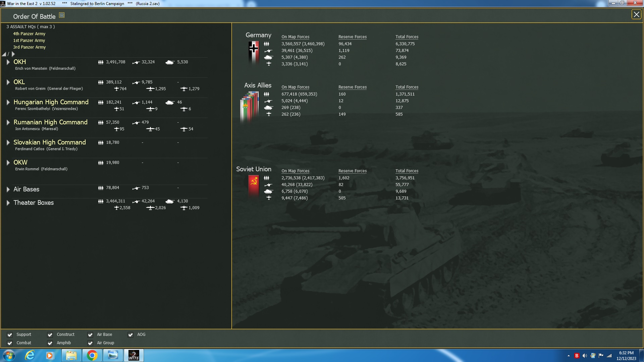Select 4th Panzer Army assault HQ
The image size is (644, 362).
29,34
